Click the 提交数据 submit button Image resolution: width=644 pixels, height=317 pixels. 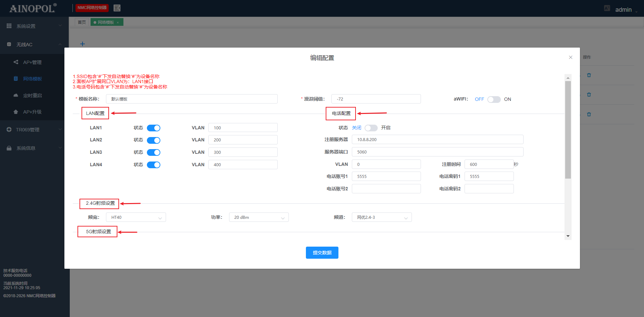tap(322, 253)
